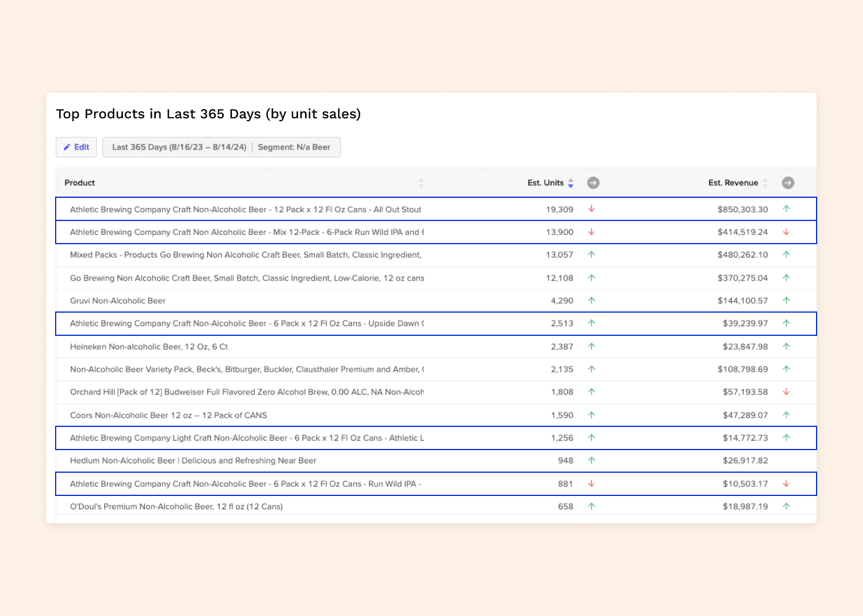Click green up arrow beside $18,987.19
The height and width of the screenshot is (616, 863).
pos(786,506)
